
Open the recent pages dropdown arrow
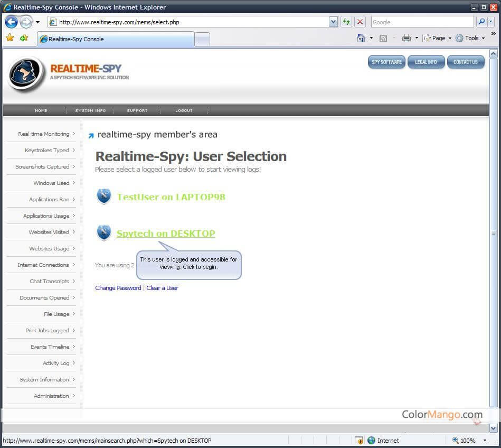[x=37, y=22]
